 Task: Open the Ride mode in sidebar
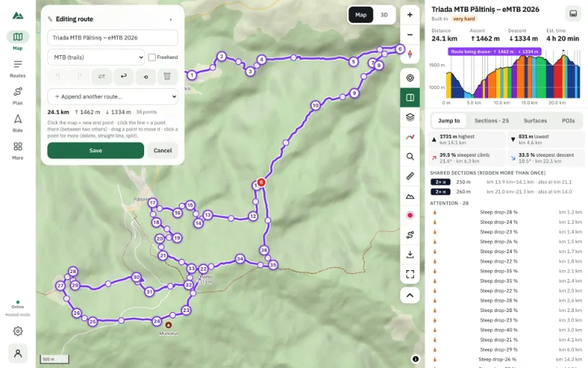(x=18, y=123)
